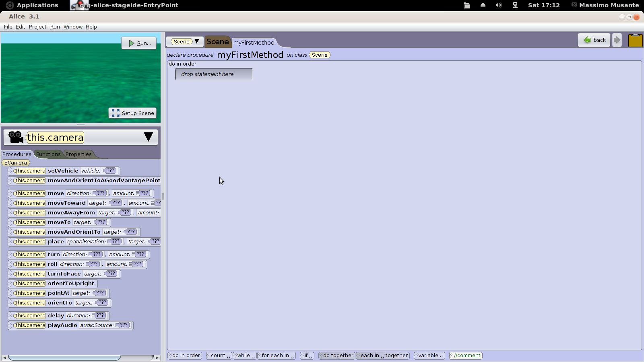Click the horizontal scrollbar in the procedures panel
644x362 pixels.
(64, 357)
